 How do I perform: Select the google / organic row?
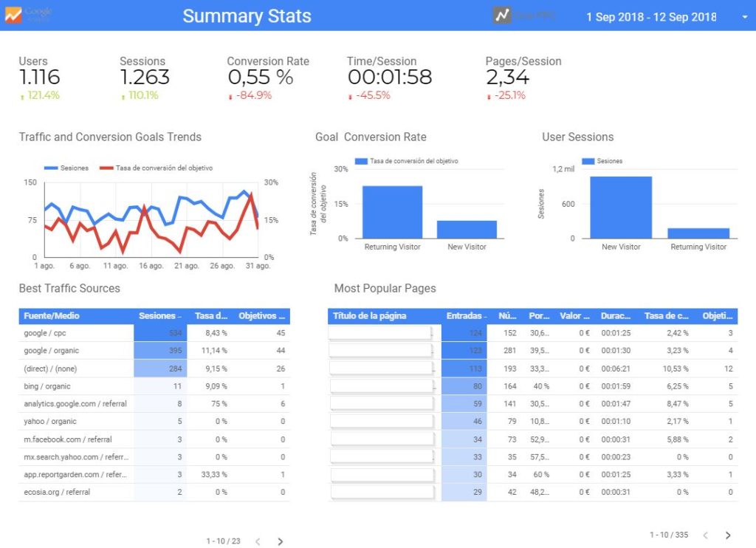154,351
